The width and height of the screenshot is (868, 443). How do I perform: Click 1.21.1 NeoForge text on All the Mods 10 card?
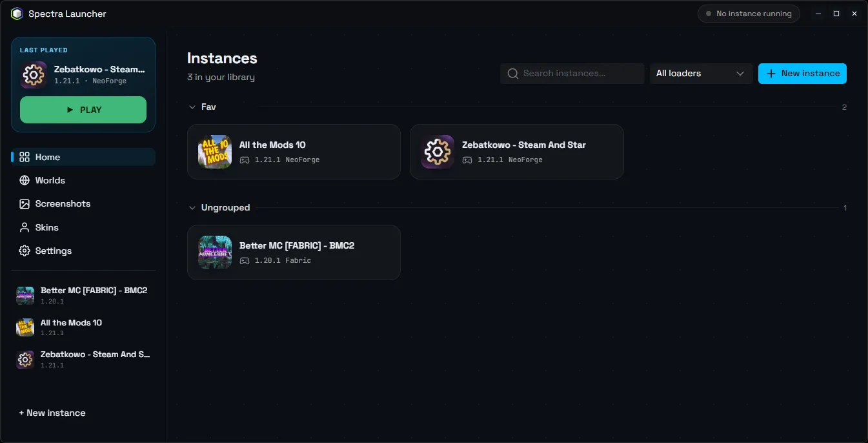[x=287, y=160]
